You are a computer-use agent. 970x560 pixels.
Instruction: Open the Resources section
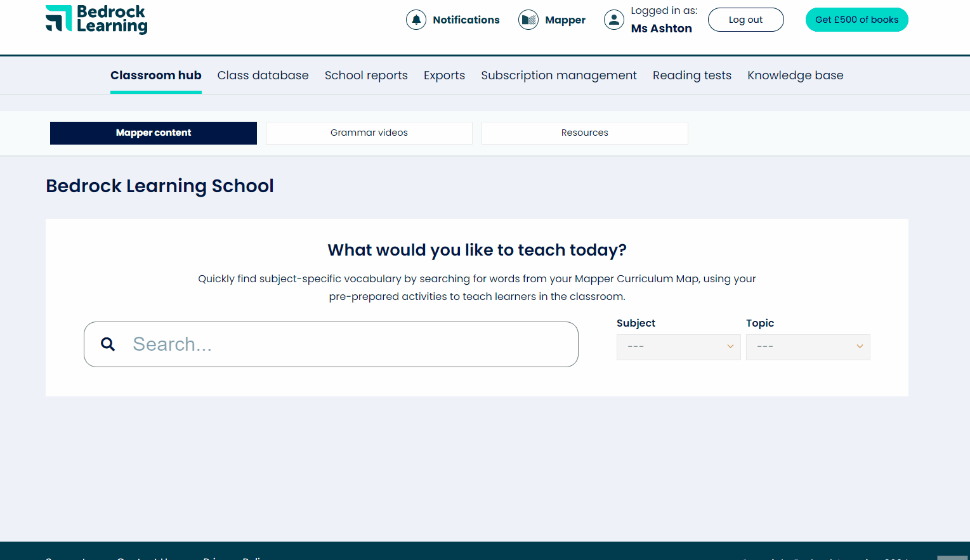point(585,133)
